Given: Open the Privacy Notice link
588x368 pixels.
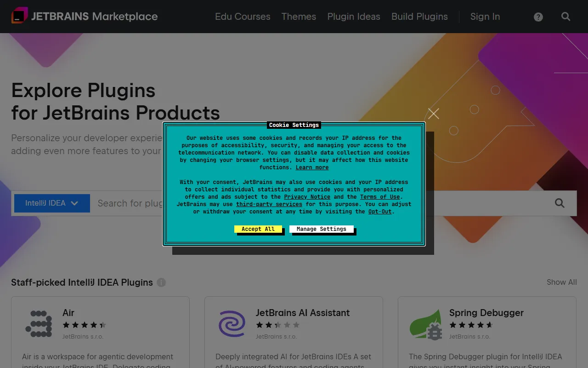Looking at the screenshot, I should click(307, 197).
